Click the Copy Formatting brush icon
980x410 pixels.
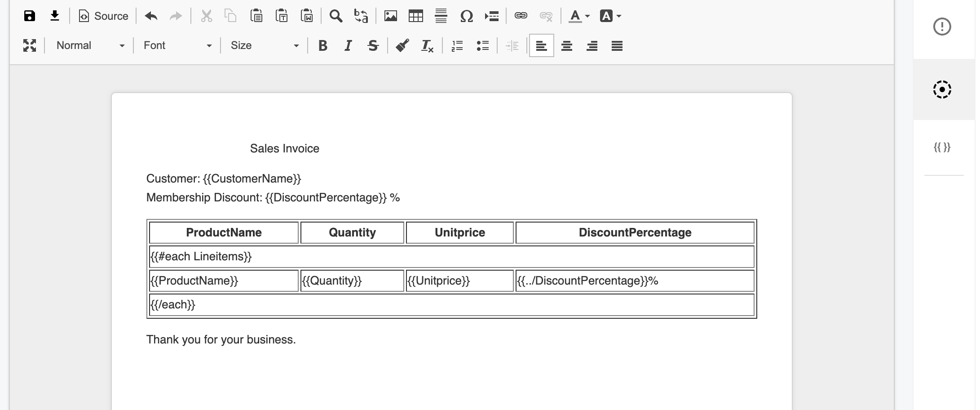point(402,45)
